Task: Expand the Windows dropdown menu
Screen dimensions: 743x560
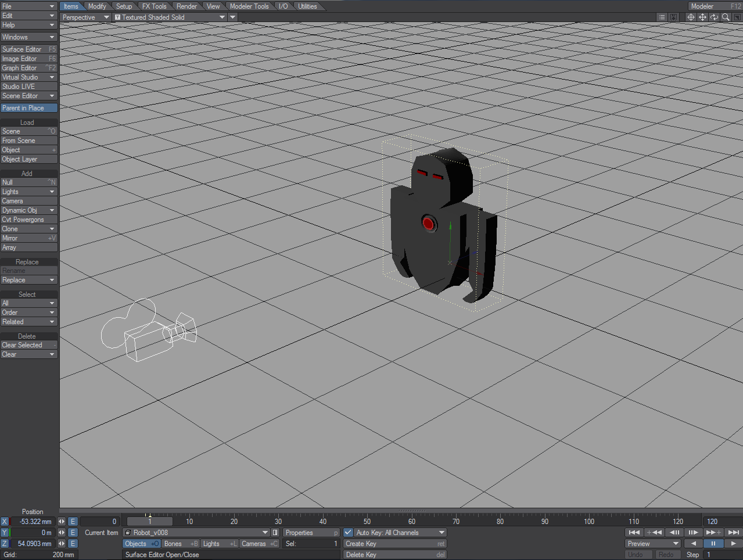Action: click(29, 37)
